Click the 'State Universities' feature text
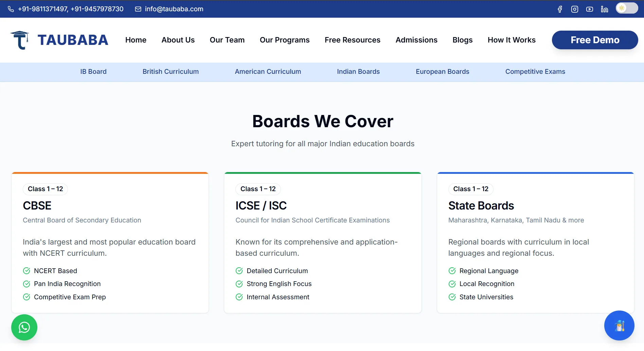644x351 pixels. click(x=486, y=297)
